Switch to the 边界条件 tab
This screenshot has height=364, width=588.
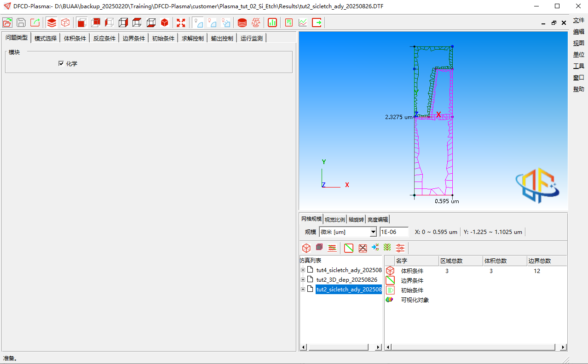pyautogui.click(x=134, y=39)
